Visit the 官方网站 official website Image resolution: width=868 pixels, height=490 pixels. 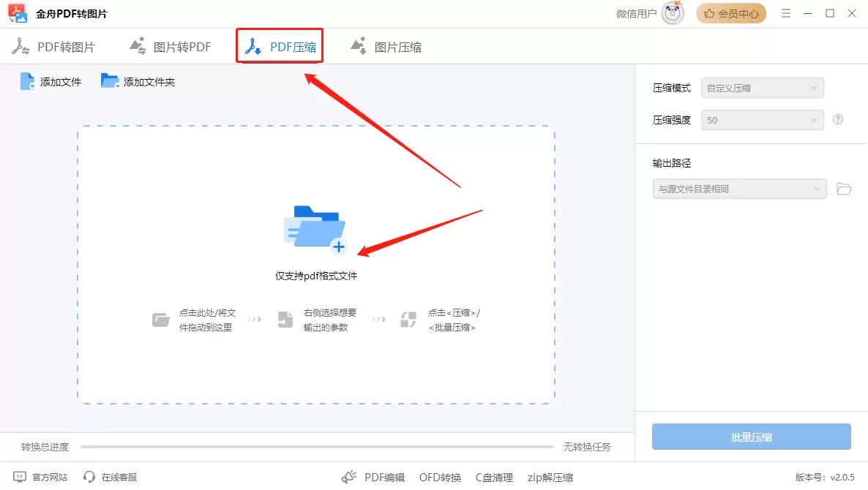[40, 477]
